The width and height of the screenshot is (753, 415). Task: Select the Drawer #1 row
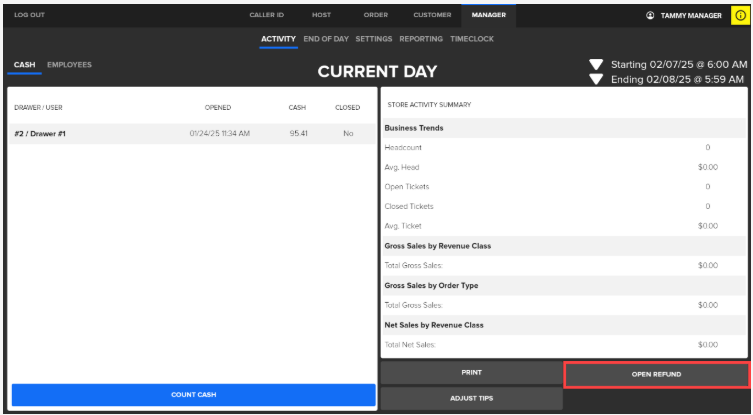pos(192,133)
